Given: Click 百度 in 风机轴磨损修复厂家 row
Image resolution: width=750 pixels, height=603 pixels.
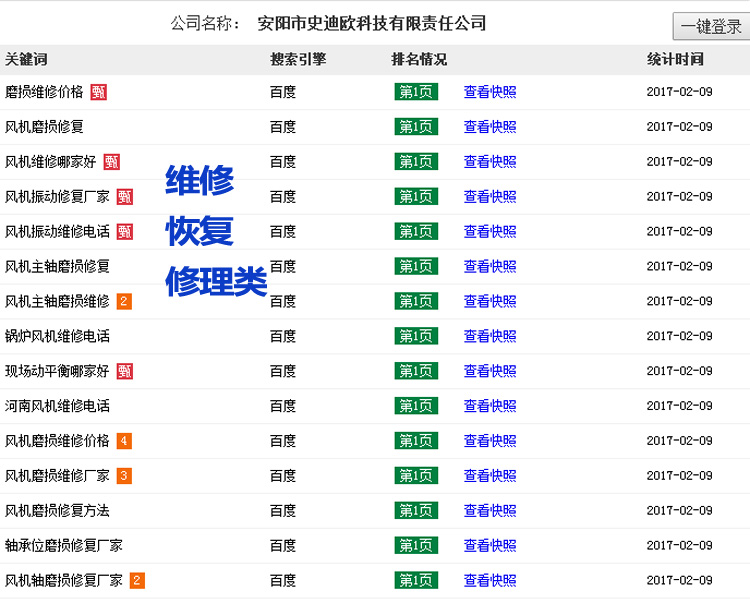Looking at the screenshot, I should coord(283,581).
